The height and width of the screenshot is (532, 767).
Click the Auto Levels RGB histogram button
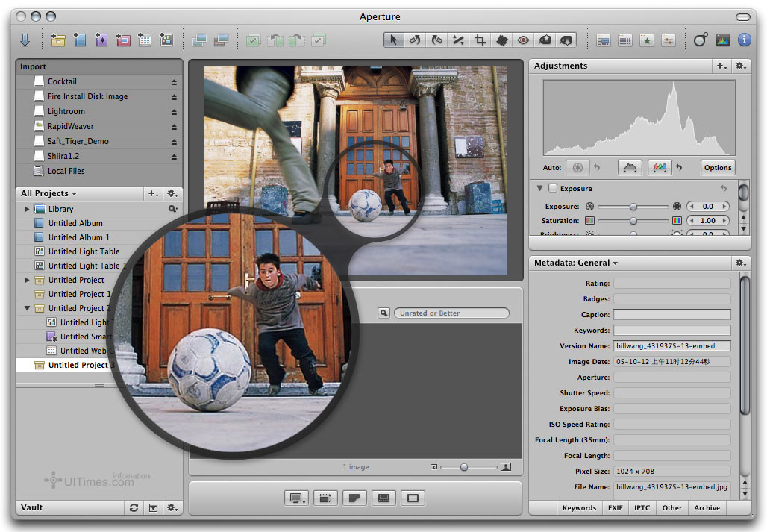pyautogui.click(x=659, y=168)
